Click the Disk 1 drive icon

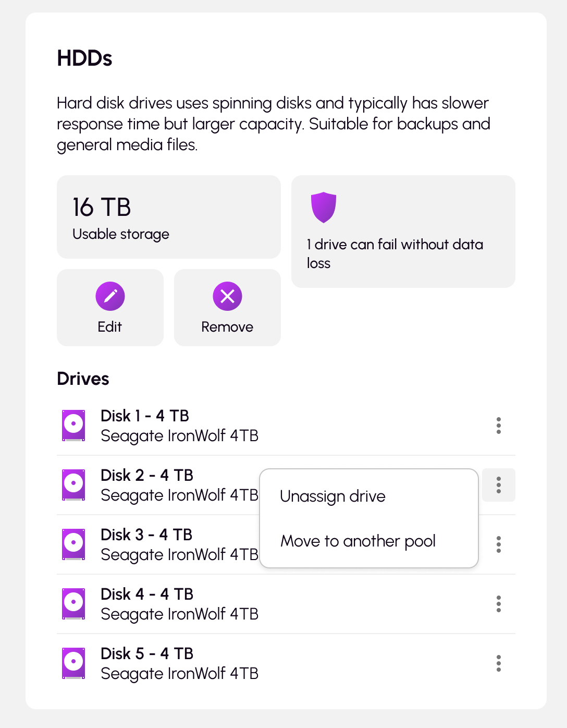tap(73, 426)
